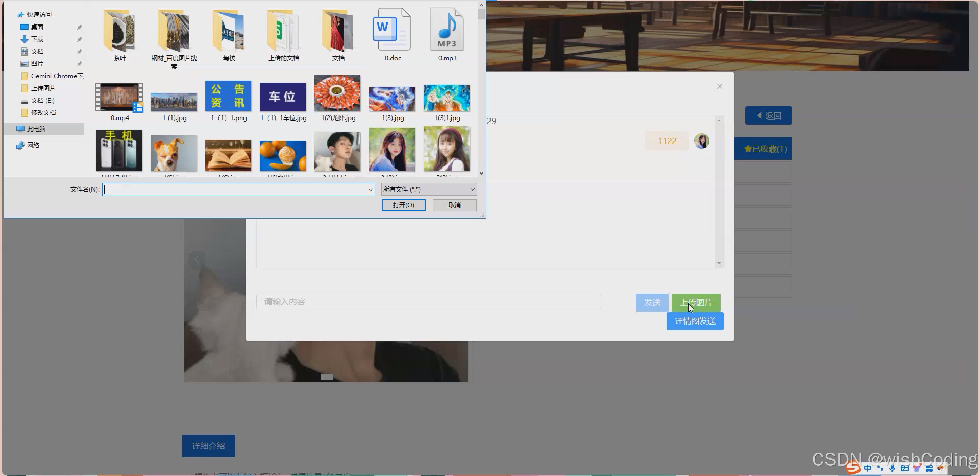The width and height of the screenshot is (980, 476).
Task: Click 打开(O) to open the file
Action: click(403, 205)
